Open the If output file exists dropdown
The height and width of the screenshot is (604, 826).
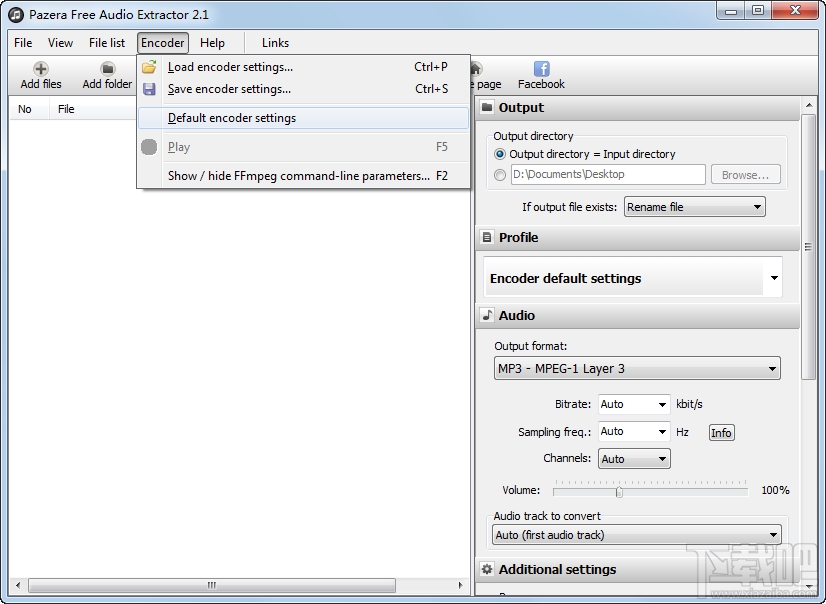click(x=694, y=207)
